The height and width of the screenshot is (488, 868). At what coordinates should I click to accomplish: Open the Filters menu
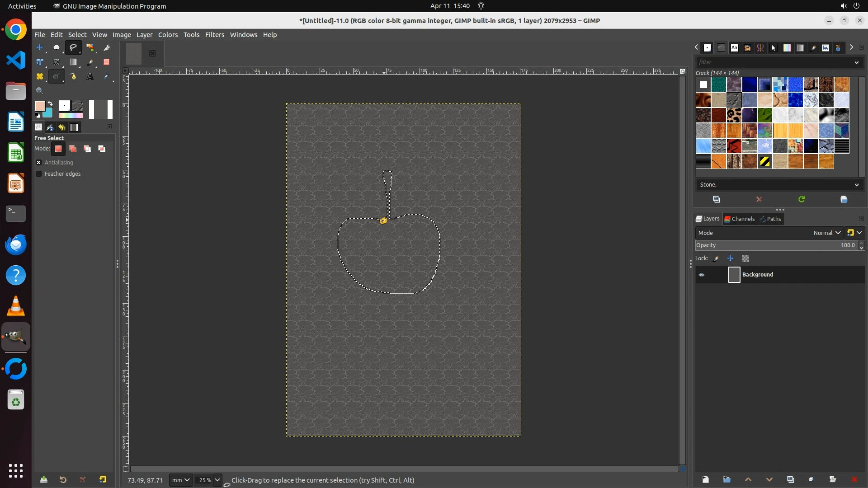214,35
